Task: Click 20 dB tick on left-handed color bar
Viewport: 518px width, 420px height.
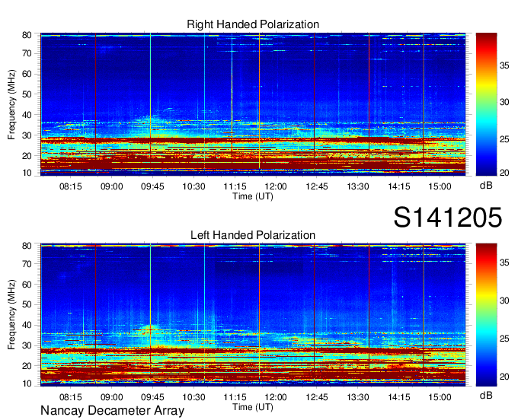Action: 504,377
